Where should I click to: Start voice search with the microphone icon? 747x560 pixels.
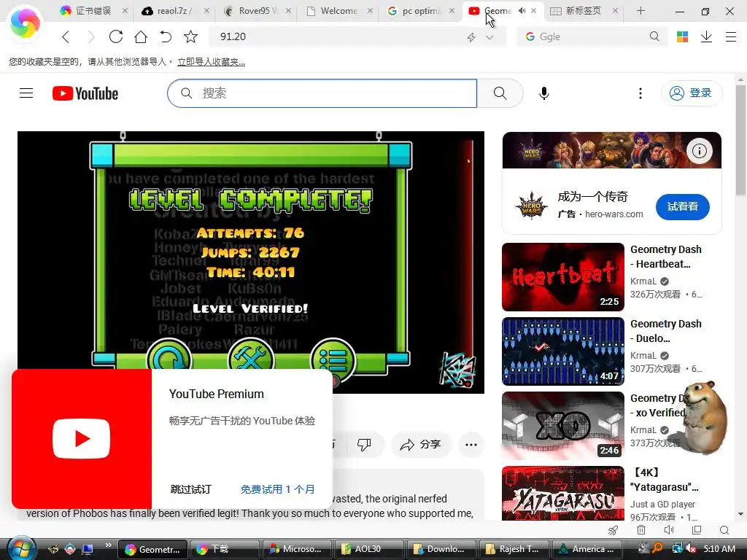544,93
